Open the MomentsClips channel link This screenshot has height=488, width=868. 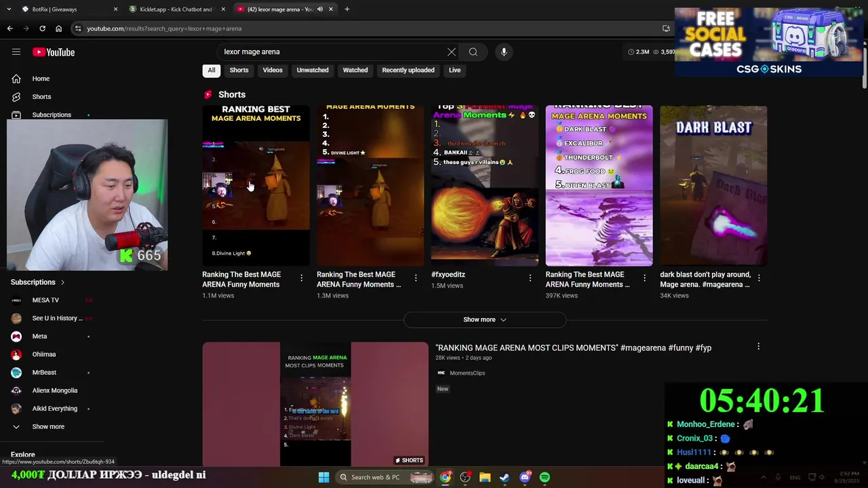(x=467, y=373)
